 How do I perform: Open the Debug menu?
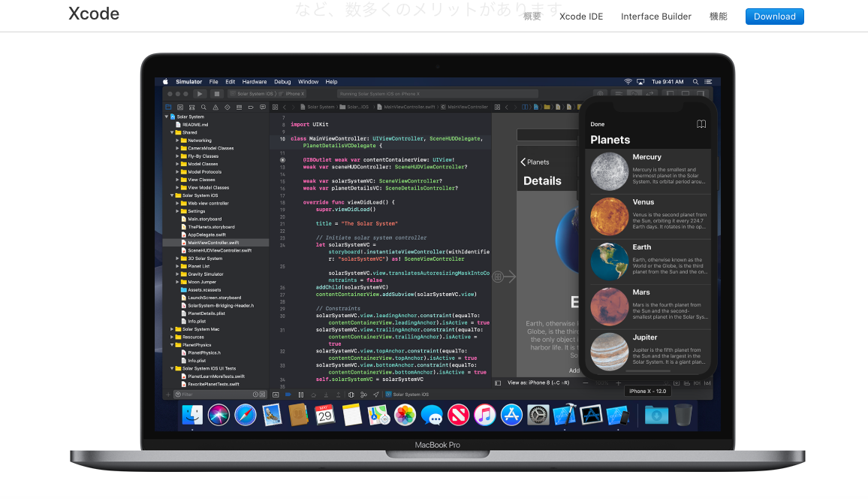[282, 82]
